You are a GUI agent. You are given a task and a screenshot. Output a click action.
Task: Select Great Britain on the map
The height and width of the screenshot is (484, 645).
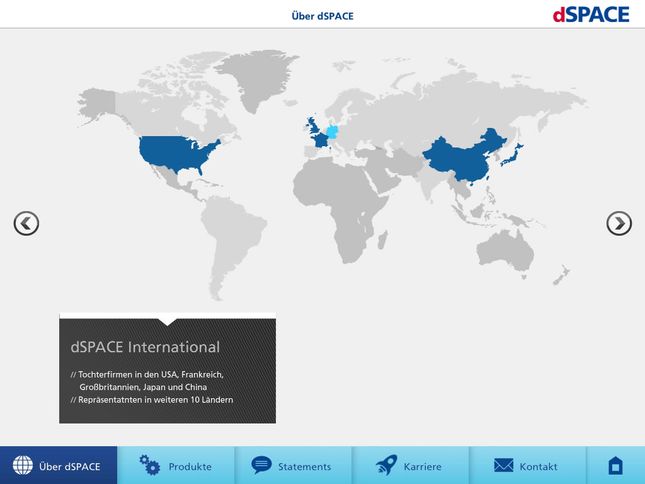point(313,125)
